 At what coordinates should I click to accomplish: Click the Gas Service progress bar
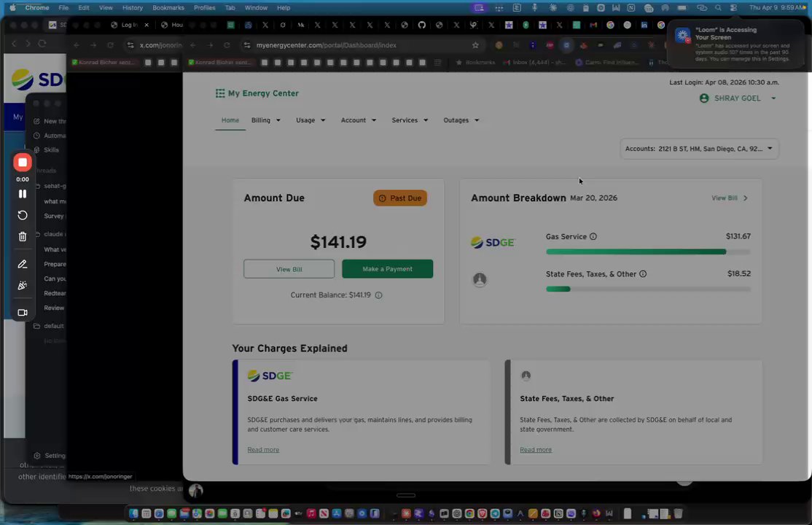(x=648, y=252)
